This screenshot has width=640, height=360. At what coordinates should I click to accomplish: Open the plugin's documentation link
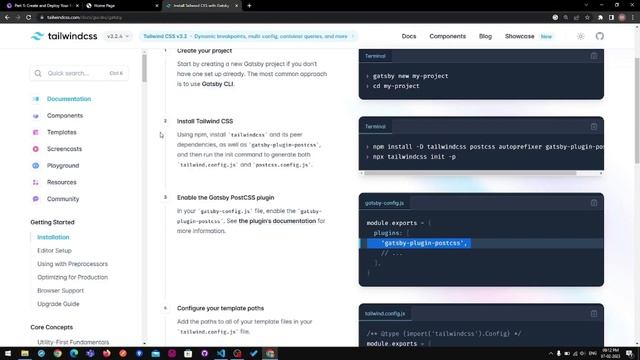pyautogui.click(x=277, y=221)
